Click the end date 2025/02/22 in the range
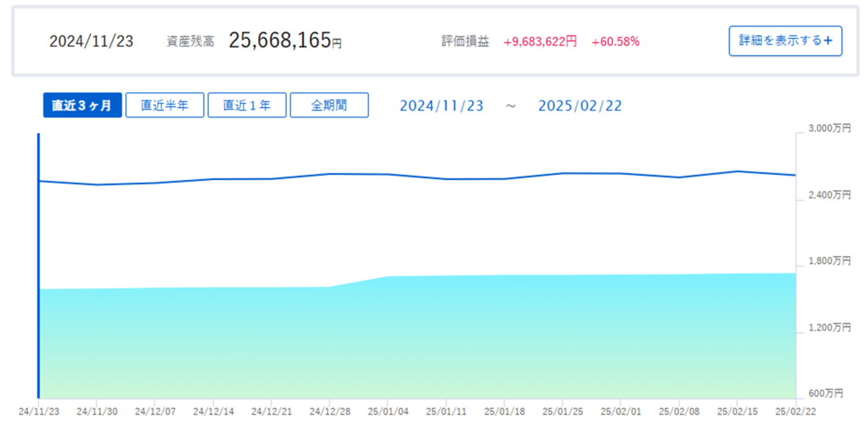This screenshot has width=868, height=434. [580, 106]
